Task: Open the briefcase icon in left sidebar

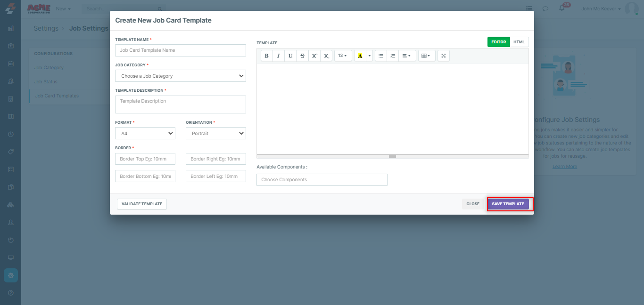Action: click(11, 46)
